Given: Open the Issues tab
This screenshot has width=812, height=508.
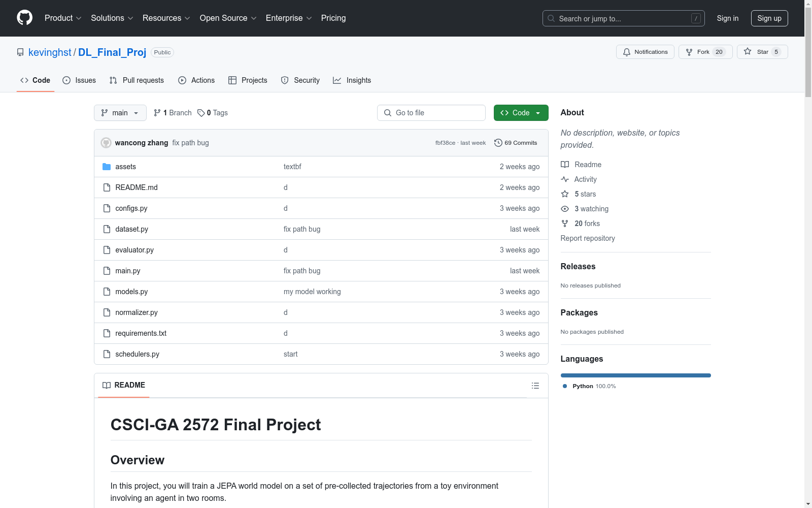Looking at the screenshot, I should 79,80.
